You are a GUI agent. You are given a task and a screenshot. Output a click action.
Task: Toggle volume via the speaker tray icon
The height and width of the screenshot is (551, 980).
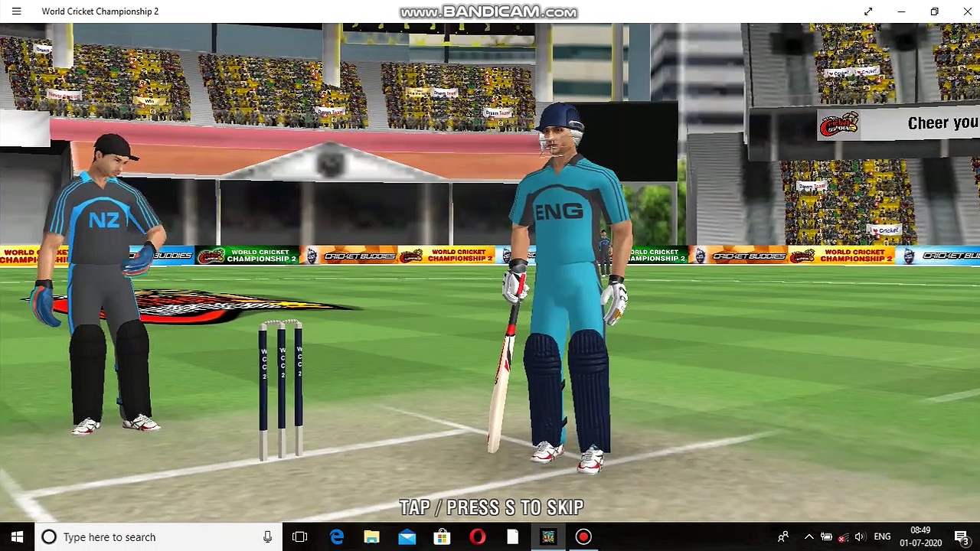pyautogui.click(x=860, y=536)
